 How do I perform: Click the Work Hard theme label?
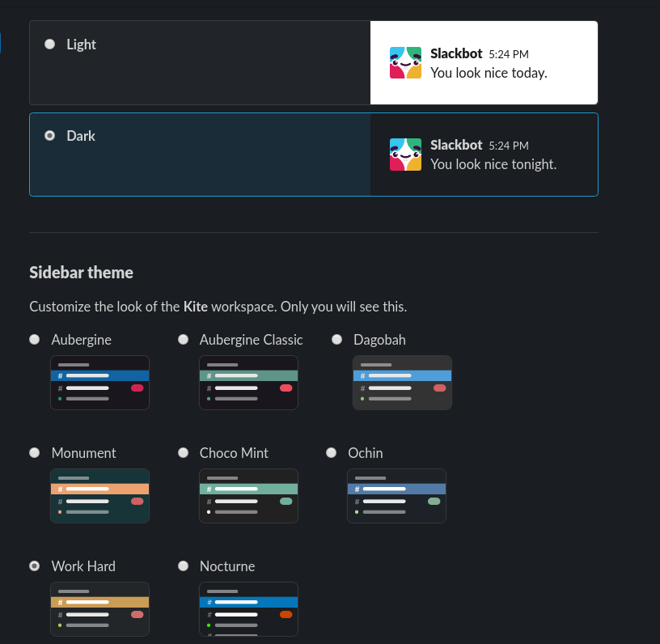point(83,566)
